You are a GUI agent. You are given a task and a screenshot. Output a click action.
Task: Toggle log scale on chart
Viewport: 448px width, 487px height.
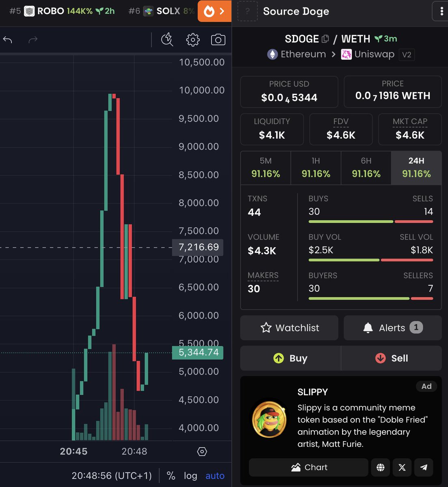point(190,476)
